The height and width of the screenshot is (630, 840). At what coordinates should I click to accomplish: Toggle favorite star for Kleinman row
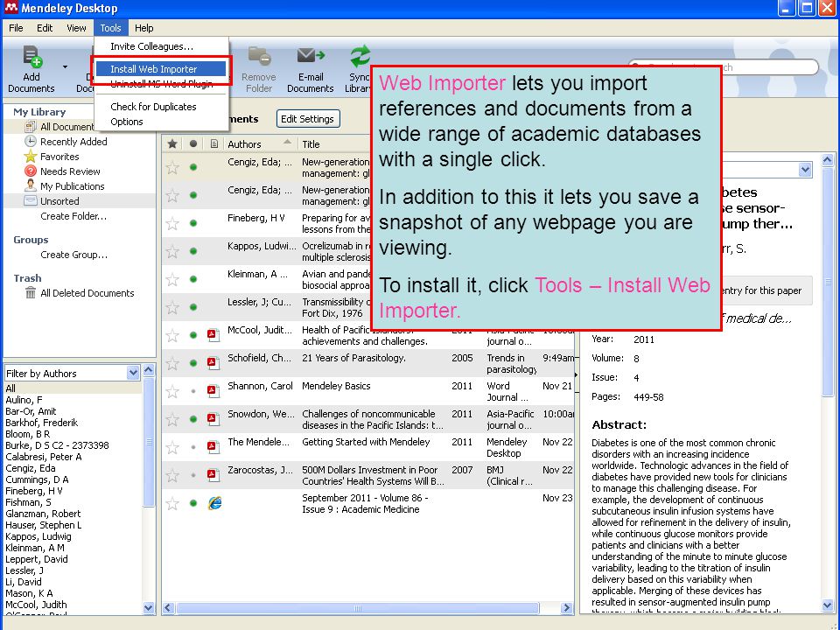[x=172, y=280]
